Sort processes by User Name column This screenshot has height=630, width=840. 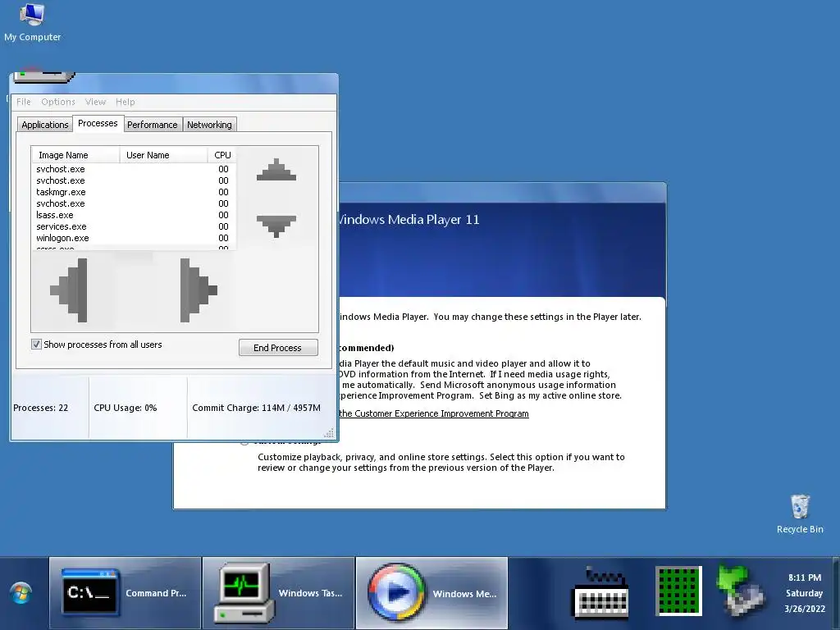[163, 155]
